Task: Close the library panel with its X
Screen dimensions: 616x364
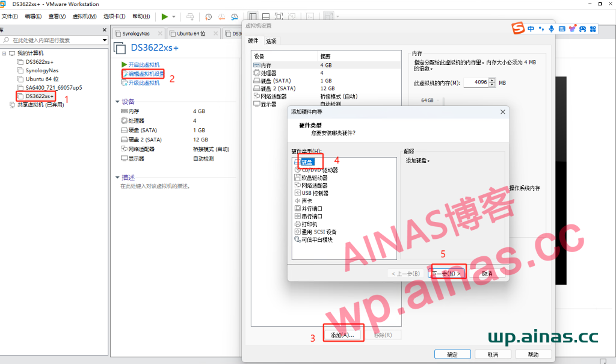Action: (104, 30)
